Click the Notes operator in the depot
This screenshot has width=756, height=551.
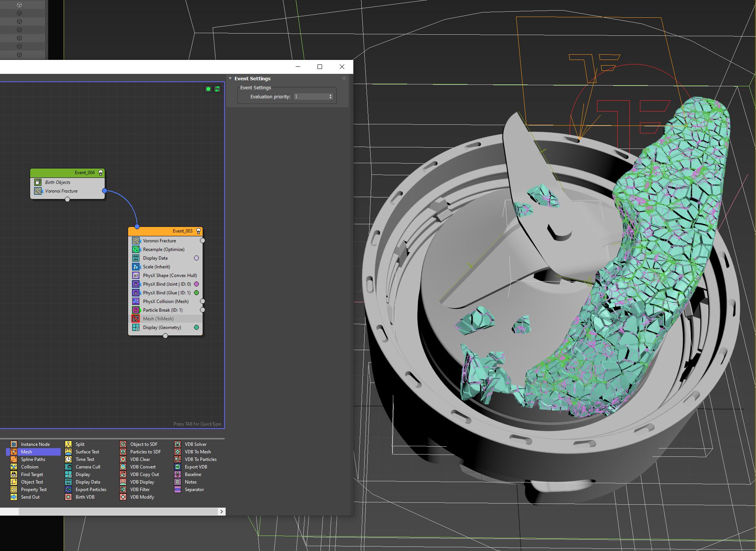coord(190,482)
